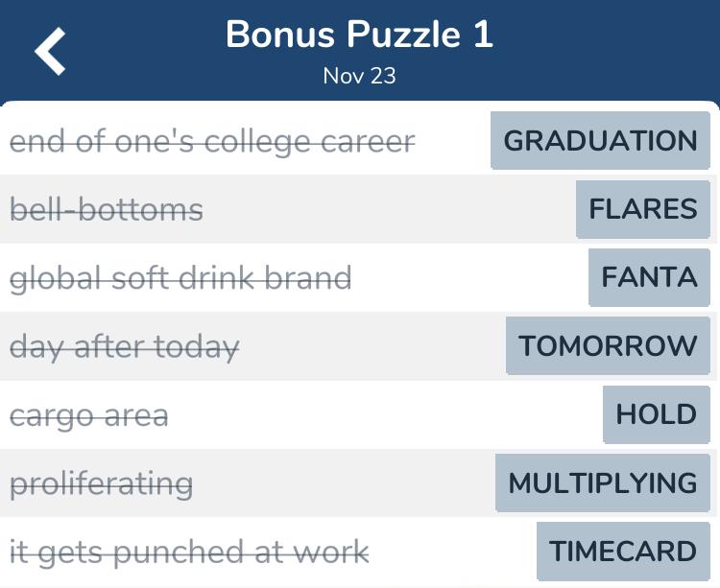Click the blank header area right of the title
720x588 pixels.
(606, 51)
